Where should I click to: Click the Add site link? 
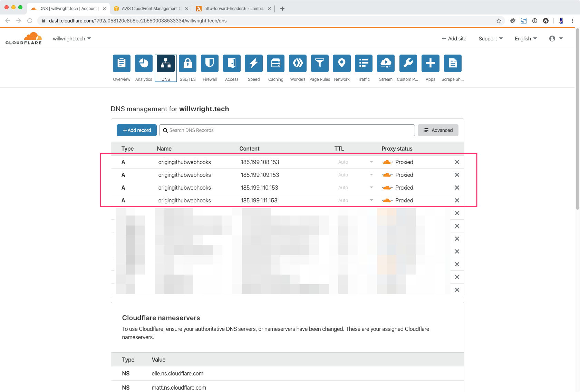pyautogui.click(x=454, y=39)
